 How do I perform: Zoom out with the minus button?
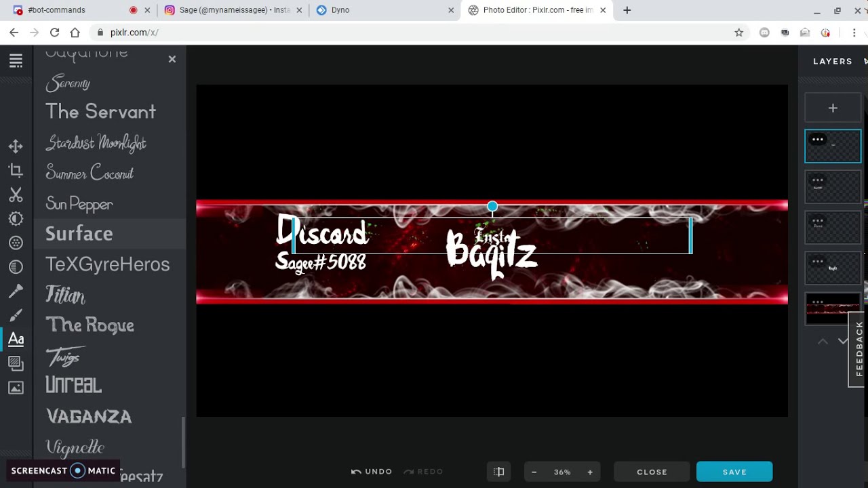(534, 472)
